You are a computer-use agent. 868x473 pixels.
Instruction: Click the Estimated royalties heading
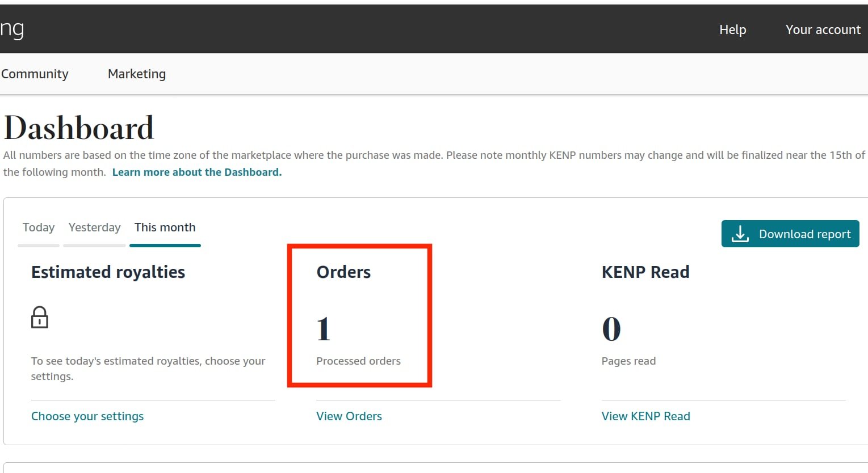point(108,272)
